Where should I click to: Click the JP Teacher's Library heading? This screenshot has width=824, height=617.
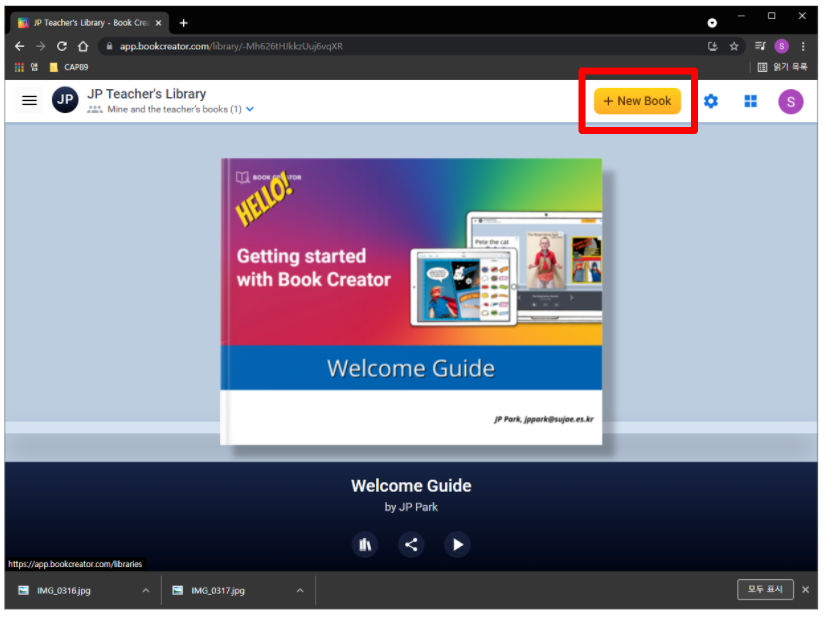pyautogui.click(x=147, y=94)
